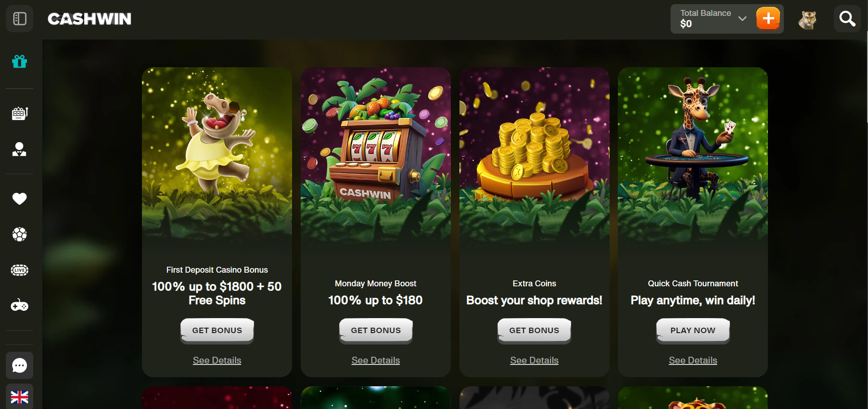Open the gift promotions icon
Screen dimensions: 868x409
point(20,61)
